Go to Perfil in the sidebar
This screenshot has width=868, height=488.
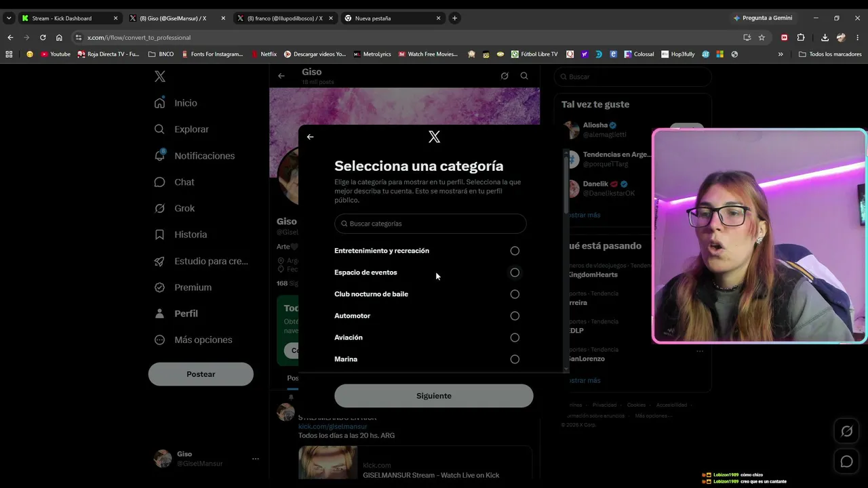click(176, 314)
